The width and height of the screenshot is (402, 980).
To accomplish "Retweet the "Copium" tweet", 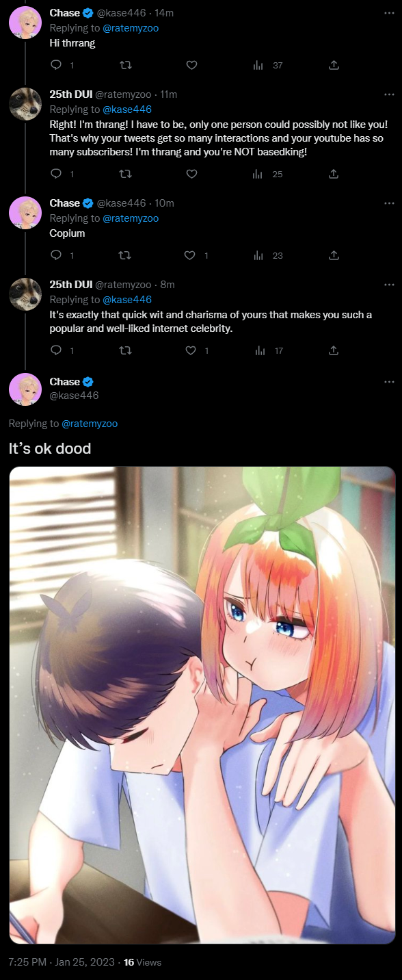I will tap(125, 255).
